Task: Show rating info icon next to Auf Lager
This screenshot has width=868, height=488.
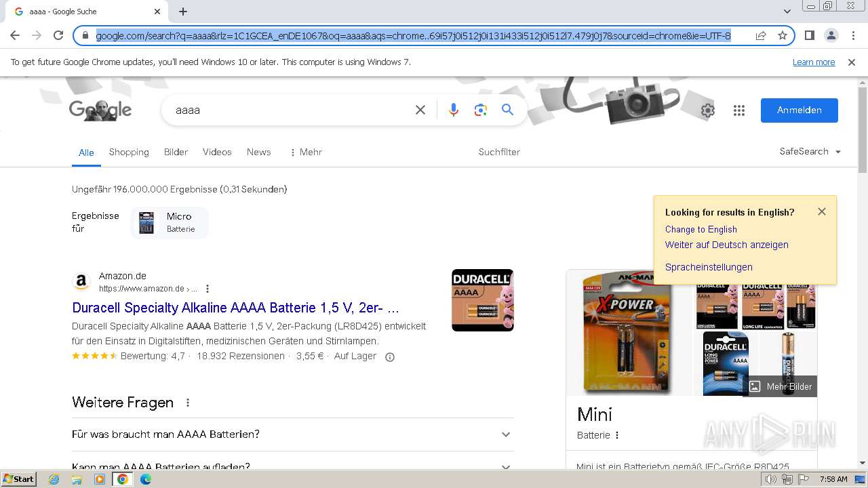Action: coord(390,357)
